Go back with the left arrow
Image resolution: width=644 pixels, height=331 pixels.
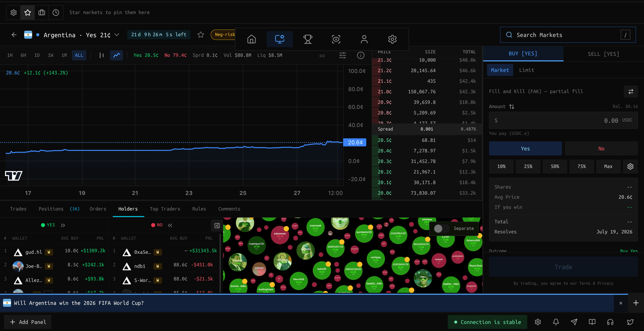pyautogui.click(x=14, y=35)
